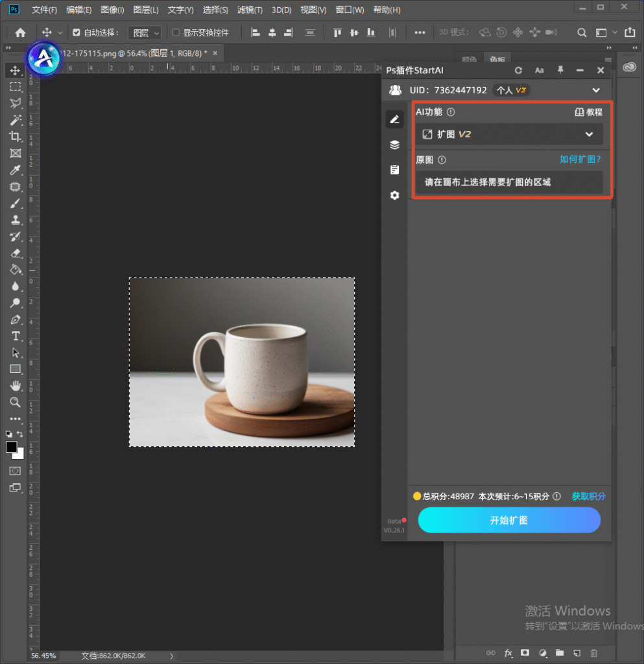
Task: Select the Move tool
Action: [x=16, y=70]
